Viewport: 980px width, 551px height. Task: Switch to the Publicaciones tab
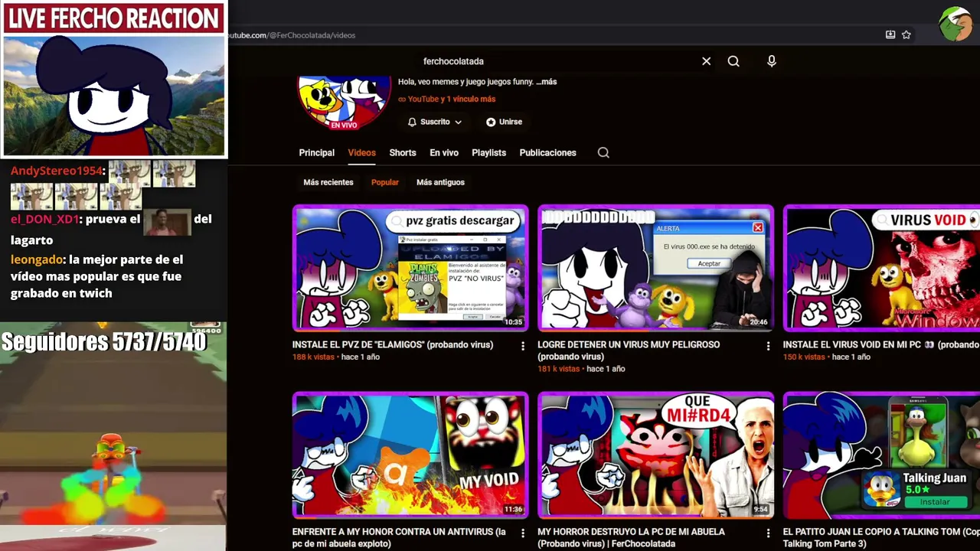(x=547, y=152)
